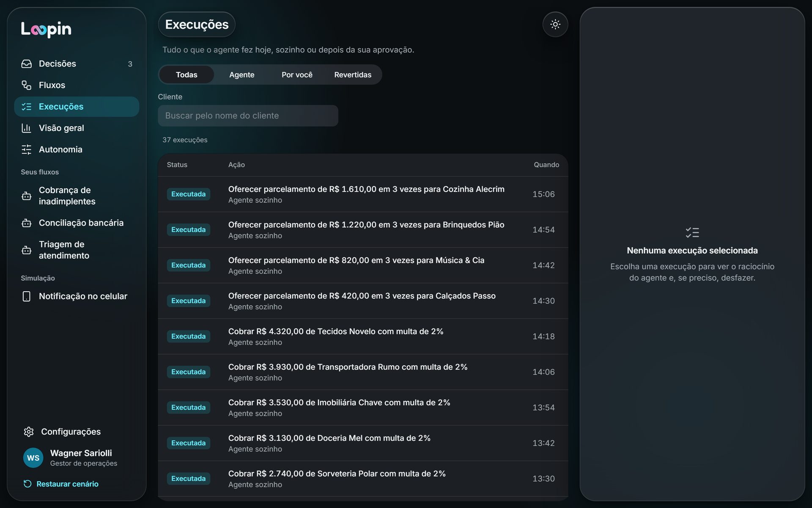Click the Execuções page title pill
This screenshot has height=508, width=812.
coord(197,25)
